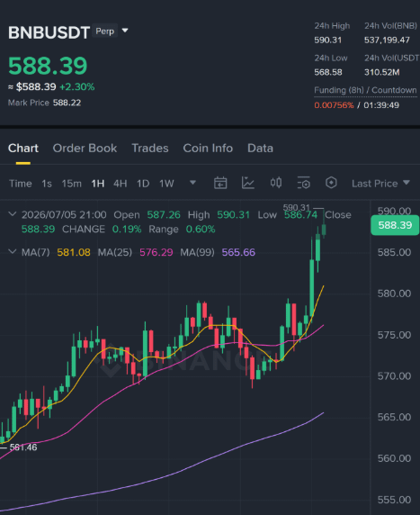Open the chart display settings icon
The height and width of the screenshot is (515, 420).
pos(303,183)
